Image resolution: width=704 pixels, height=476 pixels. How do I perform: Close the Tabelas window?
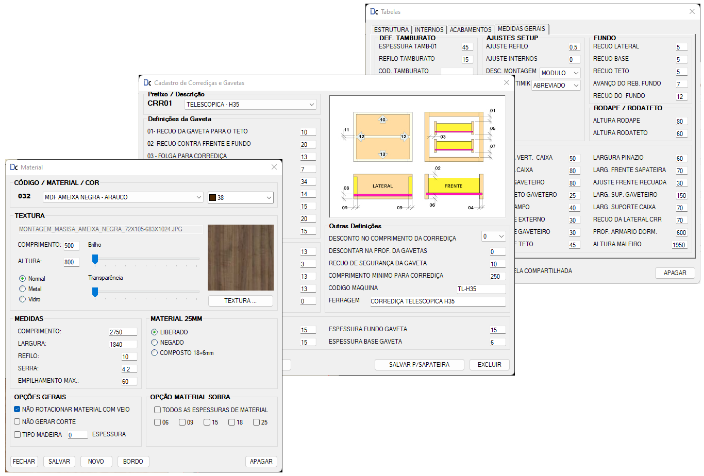pyautogui.click(x=692, y=12)
